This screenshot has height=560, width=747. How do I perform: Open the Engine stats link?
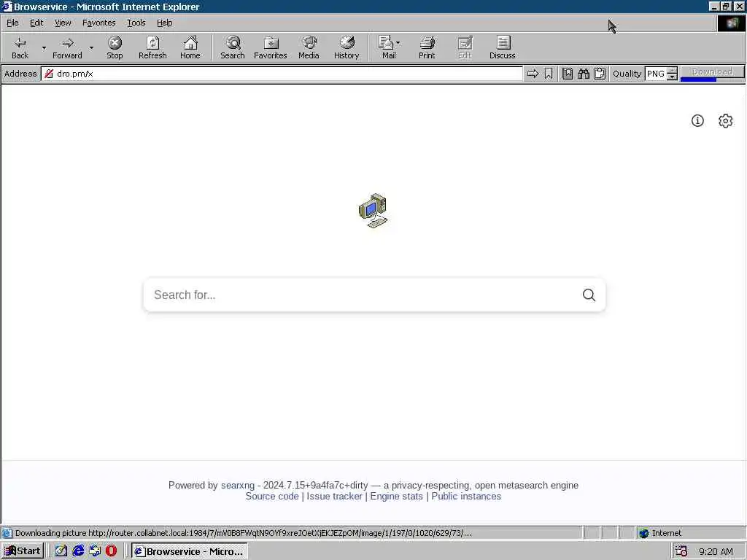pyautogui.click(x=396, y=496)
